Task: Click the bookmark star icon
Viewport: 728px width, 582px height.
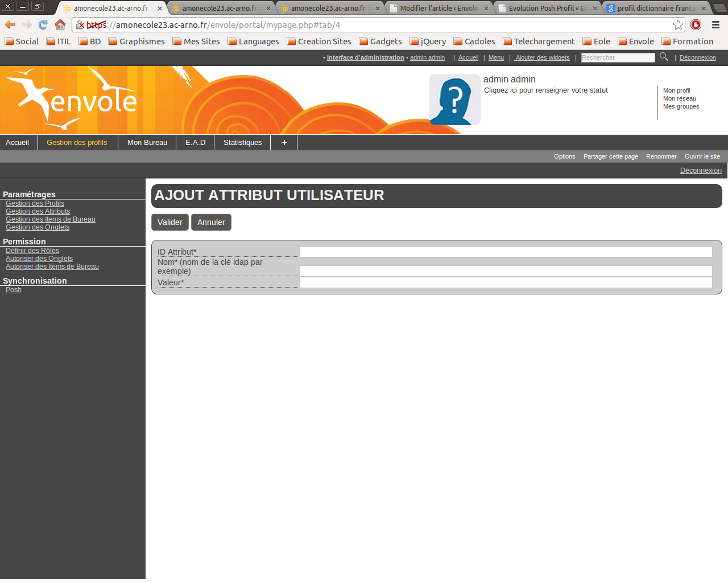Action: (x=678, y=24)
